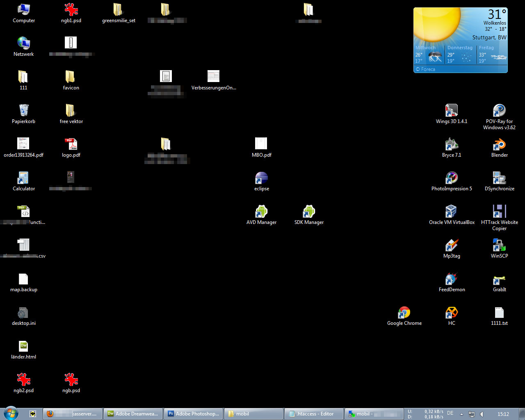Switch to Adobe Dreamweaver taskbar button

click(x=133, y=414)
